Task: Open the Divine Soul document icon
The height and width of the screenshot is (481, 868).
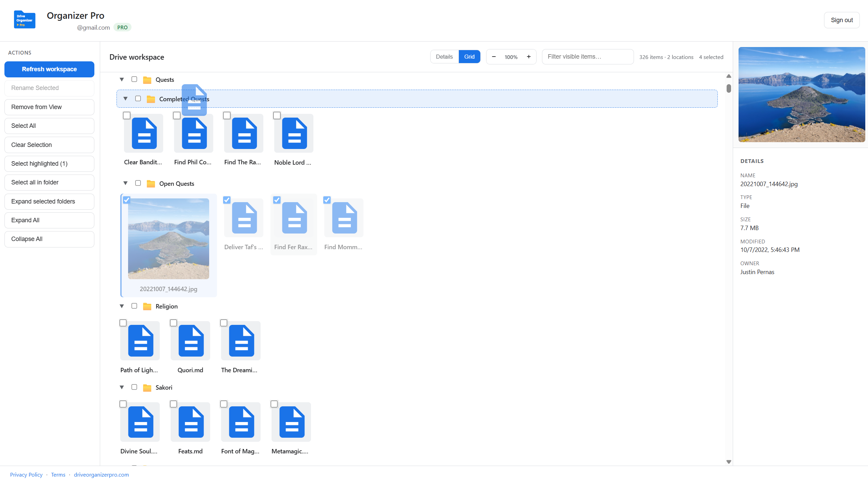Action: pyautogui.click(x=141, y=422)
